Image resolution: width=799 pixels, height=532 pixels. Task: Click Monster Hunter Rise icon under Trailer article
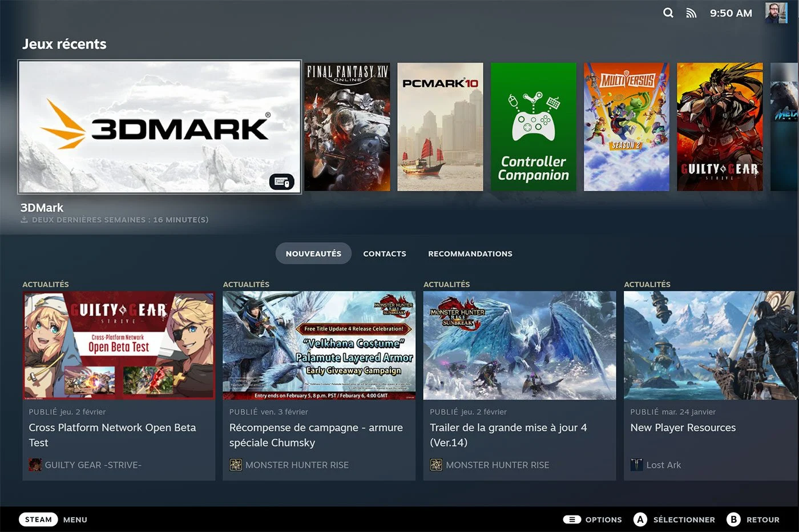(x=436, y=465)
